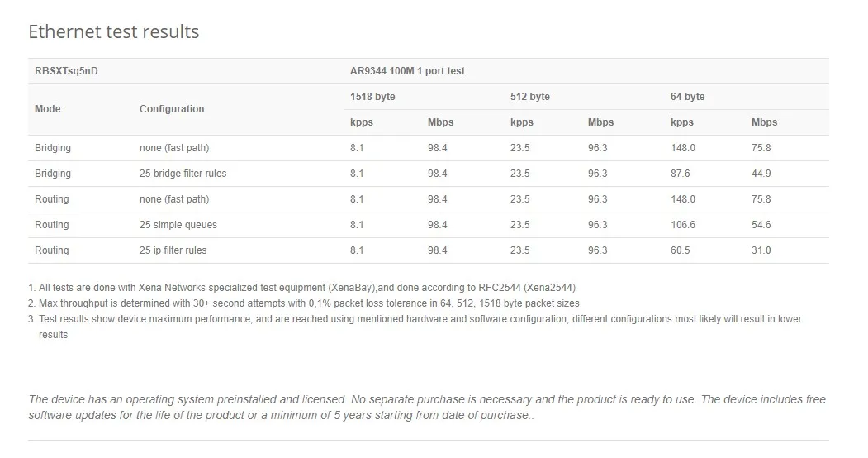This screenshot has width=868, height=458.
Task: Click the Configuration column header
Action: [x=172, y=109]
